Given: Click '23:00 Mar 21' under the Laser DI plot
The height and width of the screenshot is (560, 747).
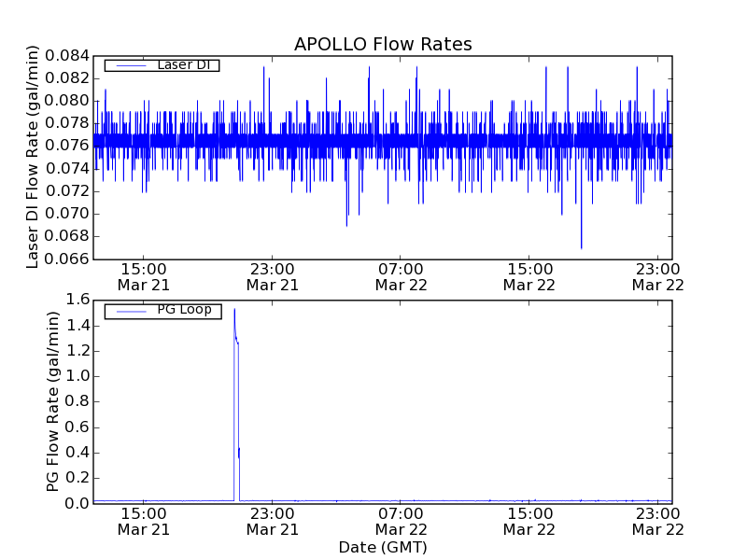Looking at the screenshot, I should [x=272, y=277].
